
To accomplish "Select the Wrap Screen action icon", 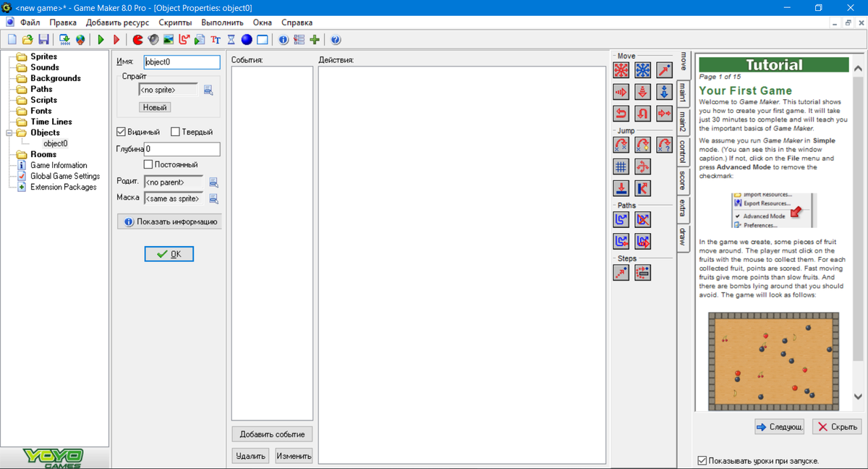I will click(643, 166).
